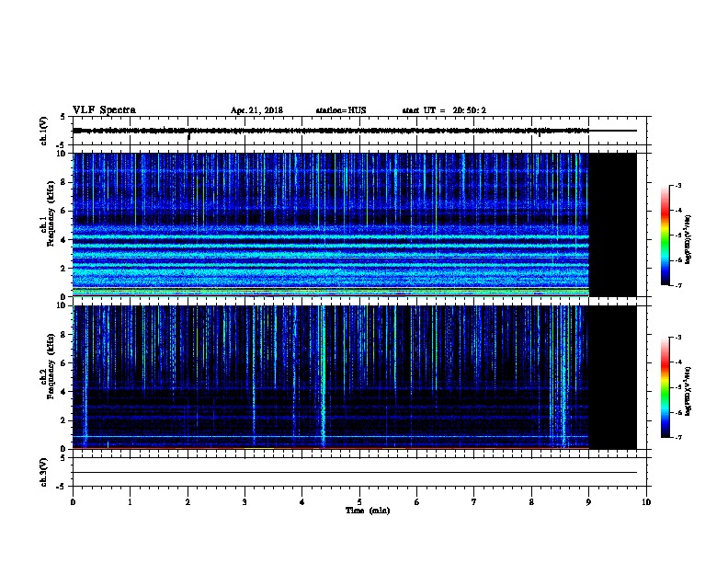Click the "VLF Spectra" title text
Viewport: 728px width, 563px height.
click(x=104, y=110)
